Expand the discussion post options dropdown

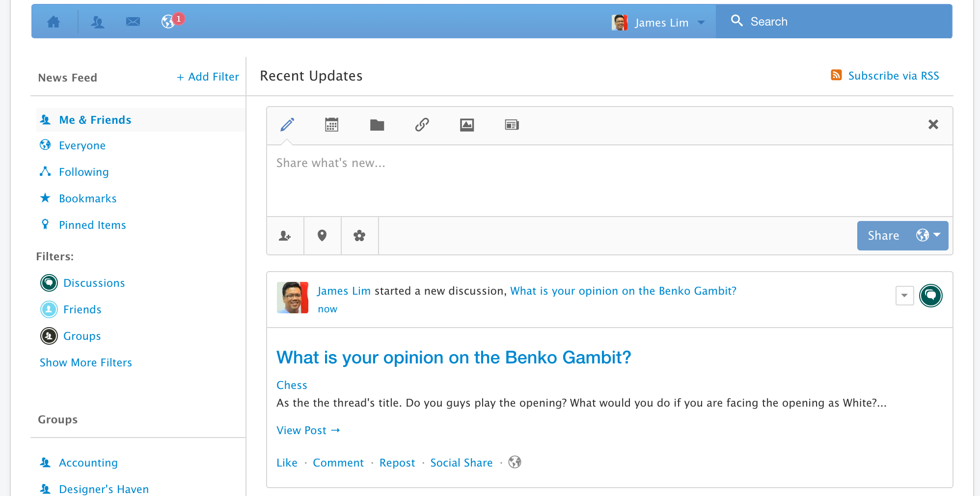click(x=904, y=296)
